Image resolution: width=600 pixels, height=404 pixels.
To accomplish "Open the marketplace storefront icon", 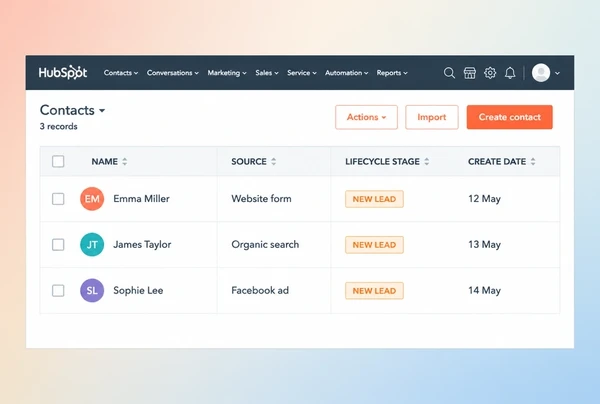I will 470,73.
